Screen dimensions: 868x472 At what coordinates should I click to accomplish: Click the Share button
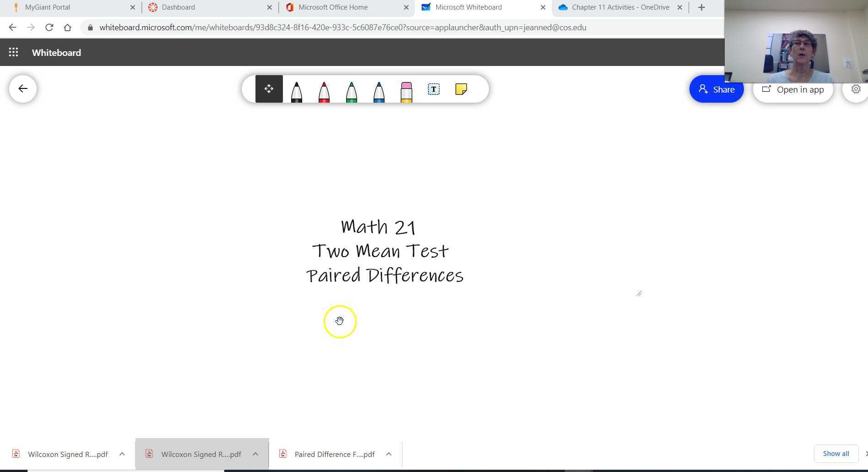click(x=716, y=89)
